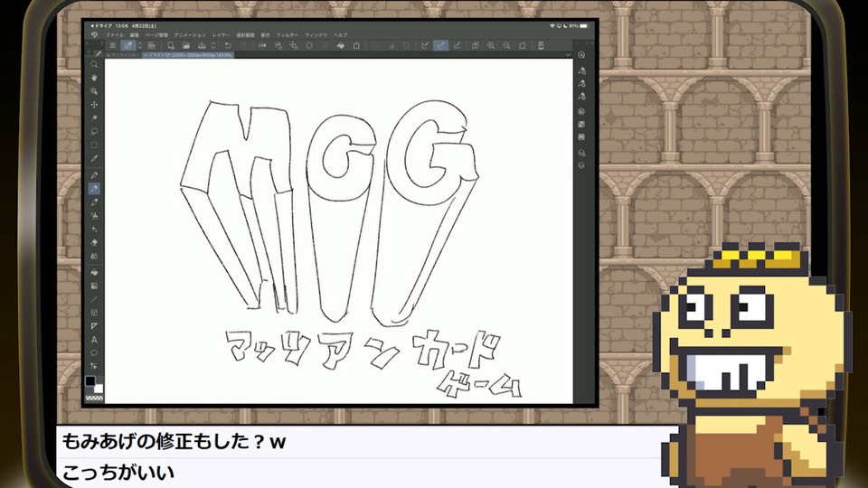Select the Airbrush spray tool

pos(94,216)
